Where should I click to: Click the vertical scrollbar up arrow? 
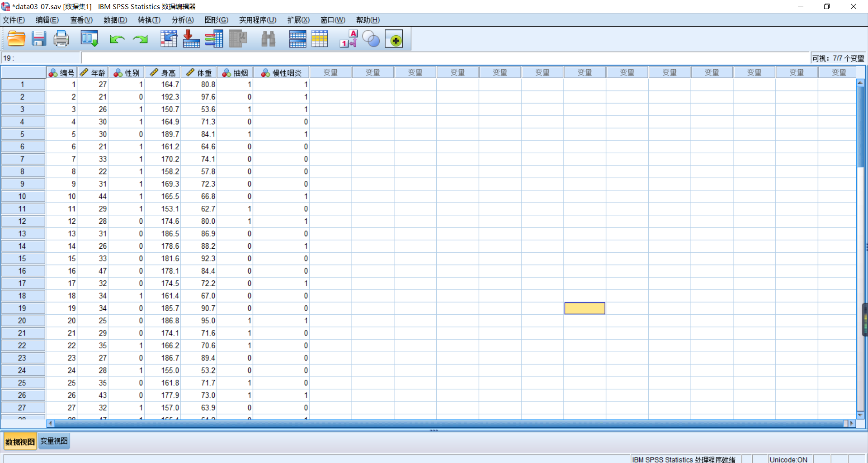point(860,83)
